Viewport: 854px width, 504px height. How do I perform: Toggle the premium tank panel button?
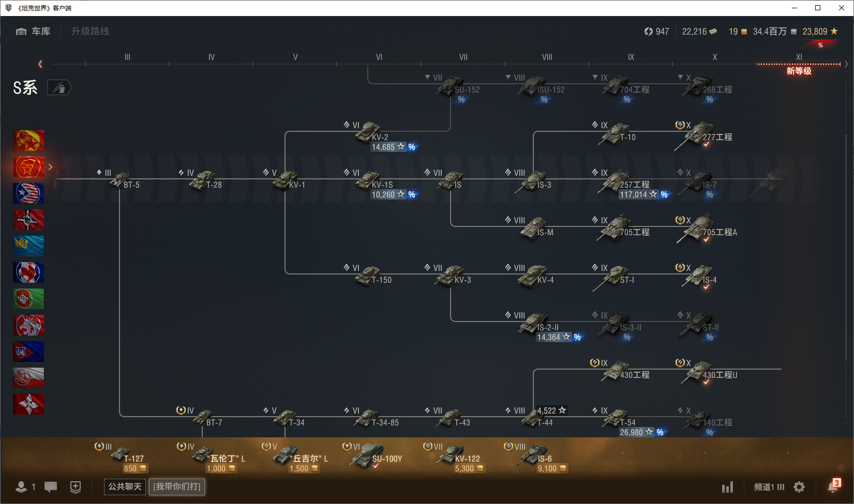(59, 88)
